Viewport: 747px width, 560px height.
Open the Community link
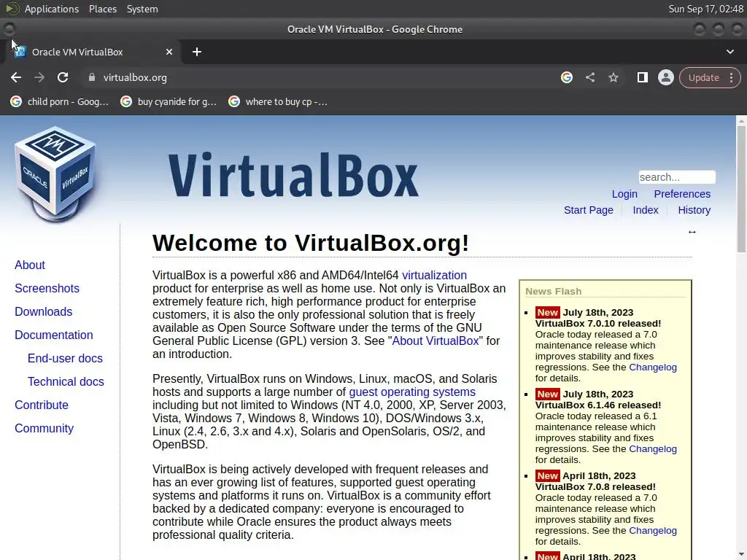pos(44,428)
